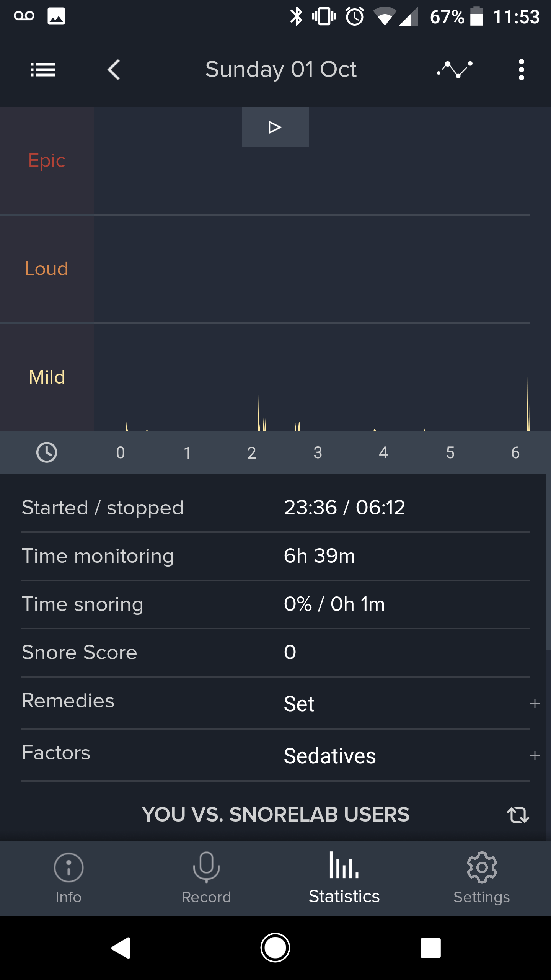Go back using the back arrow
This screenshot has height=980, width=551.
[113, 70]
